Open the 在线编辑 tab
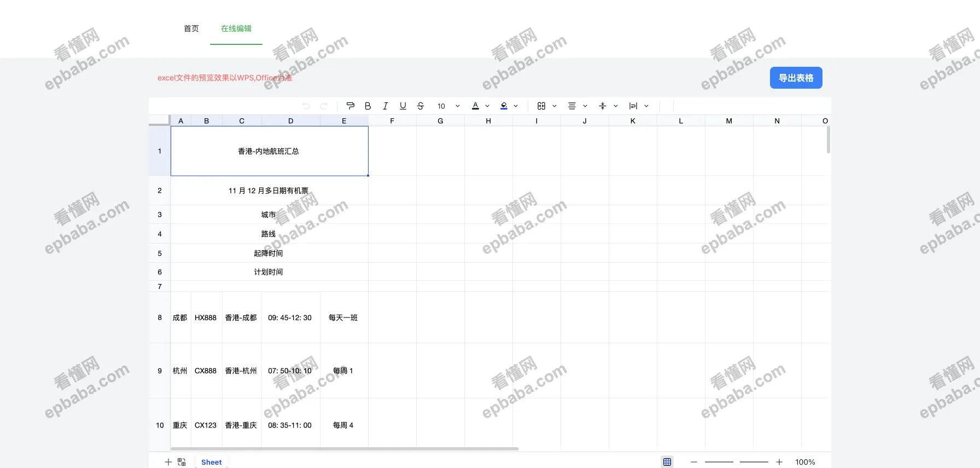 tap(236, 28)
